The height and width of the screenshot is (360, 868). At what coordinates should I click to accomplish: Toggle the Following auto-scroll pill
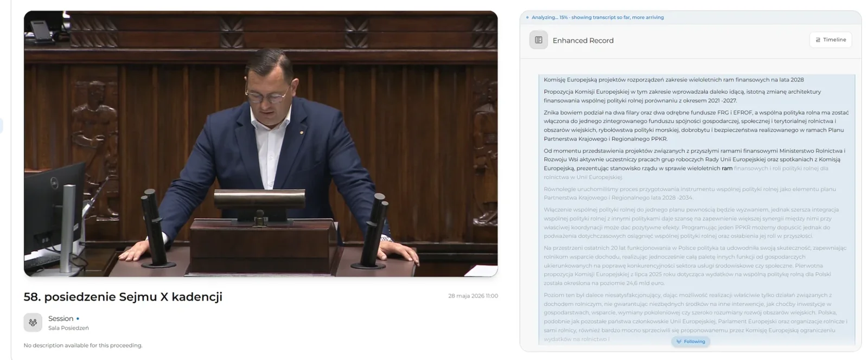coord(691,342)
